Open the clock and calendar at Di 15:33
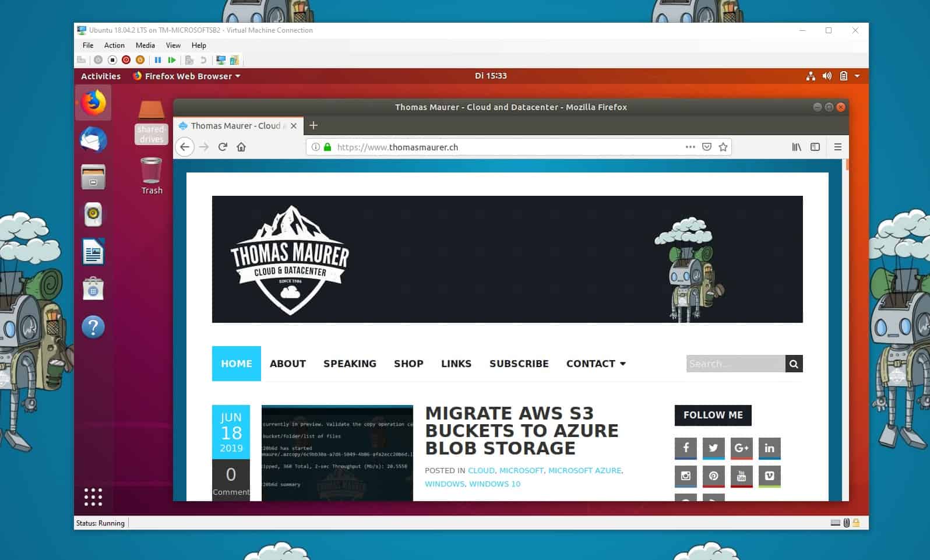Viewport: 930px width, 560px height. click(x=491, y=76)
